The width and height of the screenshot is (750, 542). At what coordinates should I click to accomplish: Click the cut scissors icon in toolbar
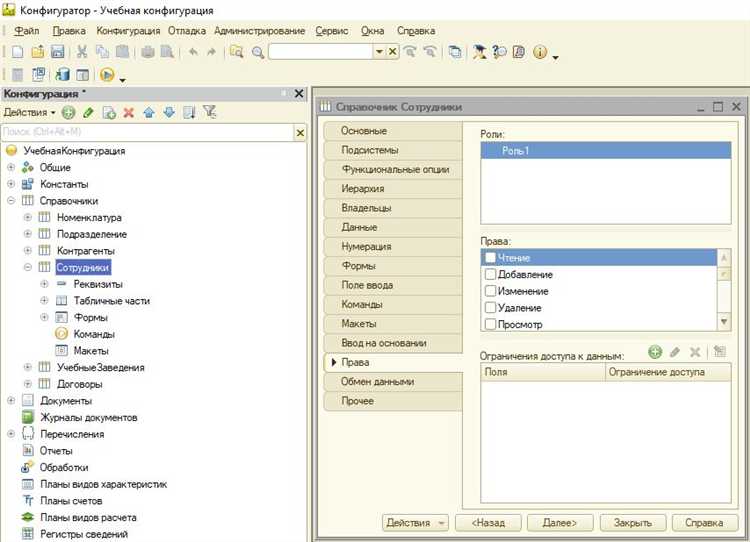[82, 51]
